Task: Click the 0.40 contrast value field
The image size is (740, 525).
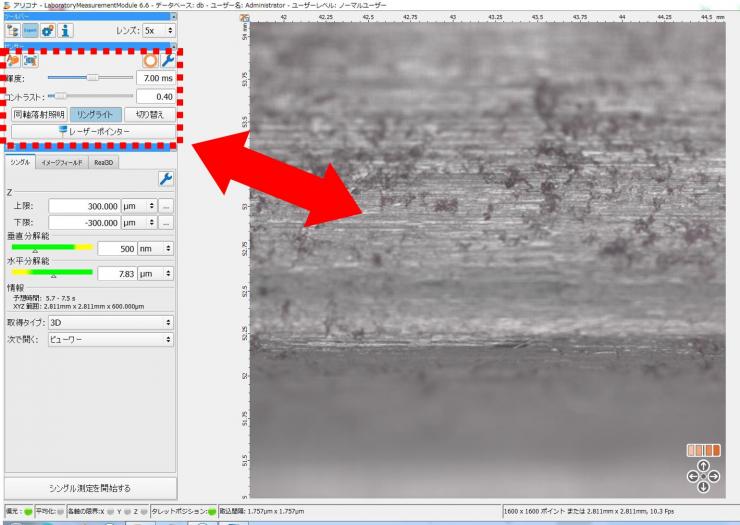Action: [156, 96]
